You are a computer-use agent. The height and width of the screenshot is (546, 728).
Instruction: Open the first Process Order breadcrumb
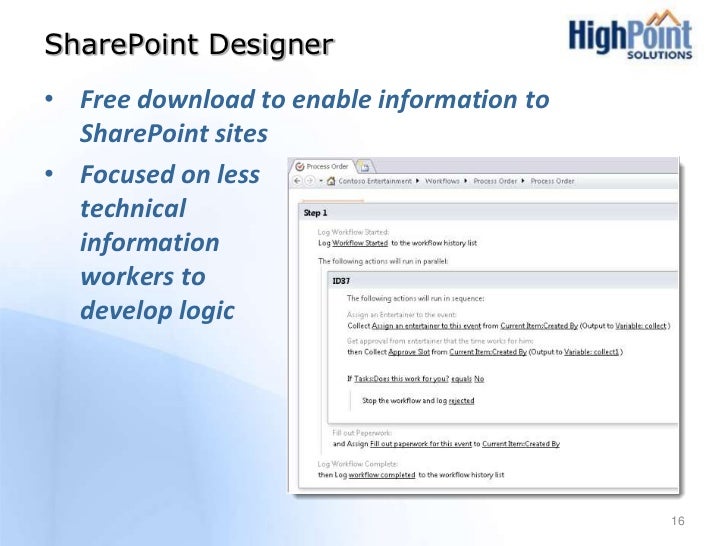coord(495,181)
